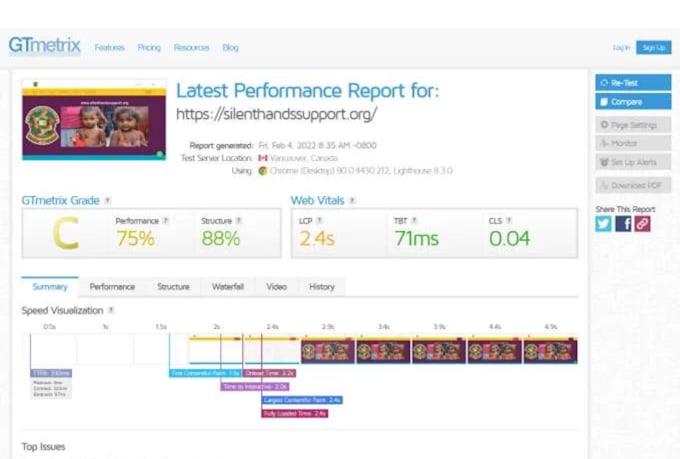Open the Pricing page

click(x=149, y=48)
